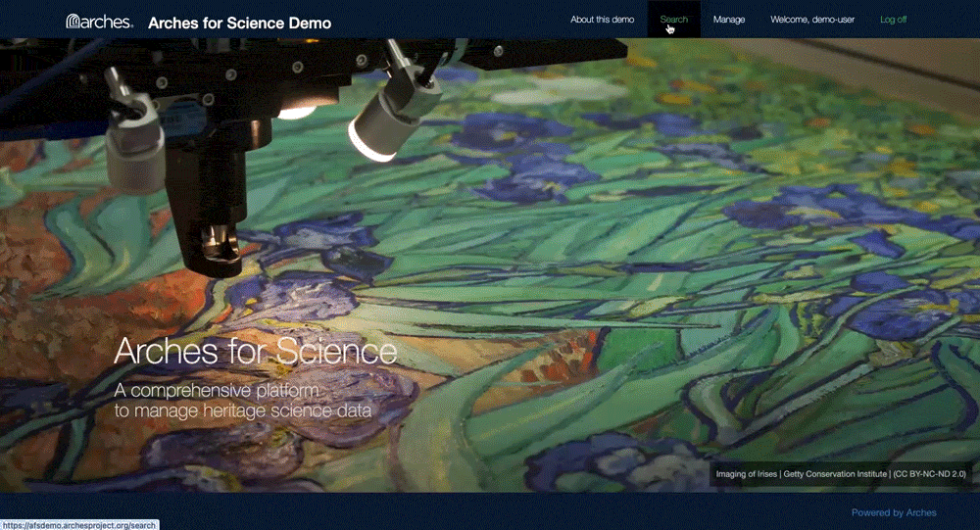
Task: Click the Arches for Science Demo title
Action: click(239, 24)
